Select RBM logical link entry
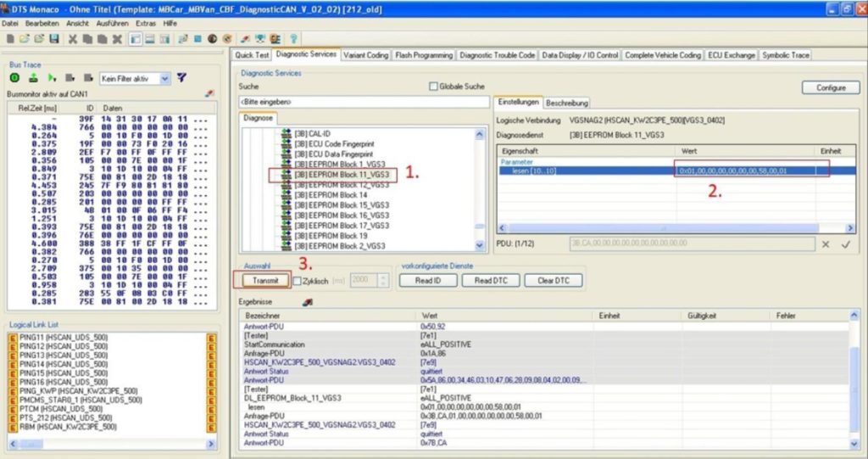Screen dimensions: 868x459 (x=68, y=427)
